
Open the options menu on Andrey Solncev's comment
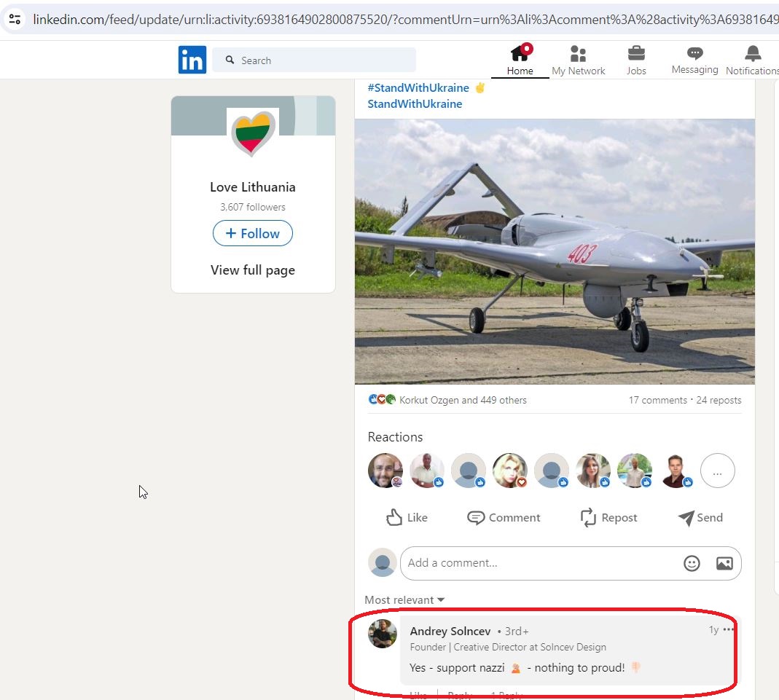pos(728,629)
